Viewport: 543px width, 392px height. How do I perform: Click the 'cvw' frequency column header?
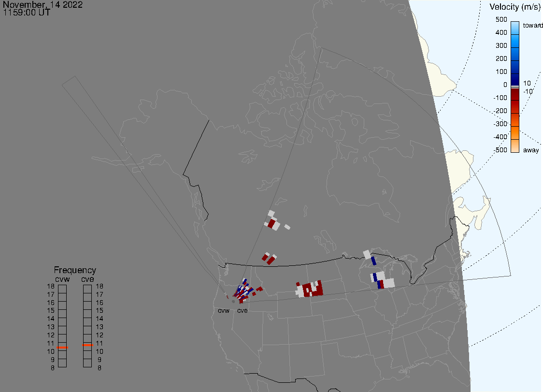62,279
